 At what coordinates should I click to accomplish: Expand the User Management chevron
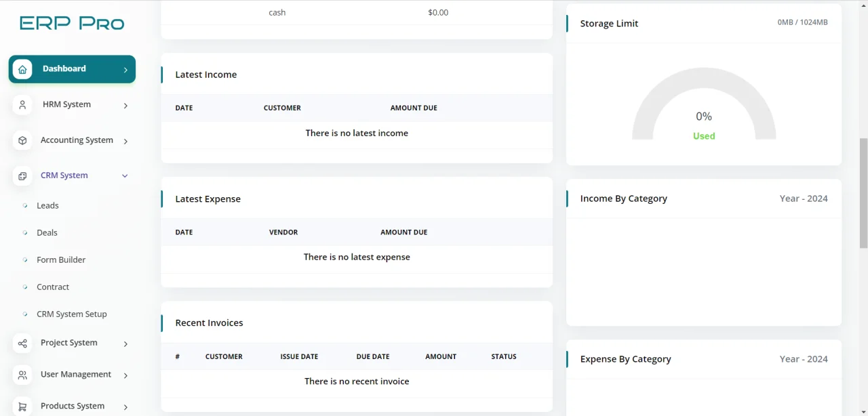125,375
